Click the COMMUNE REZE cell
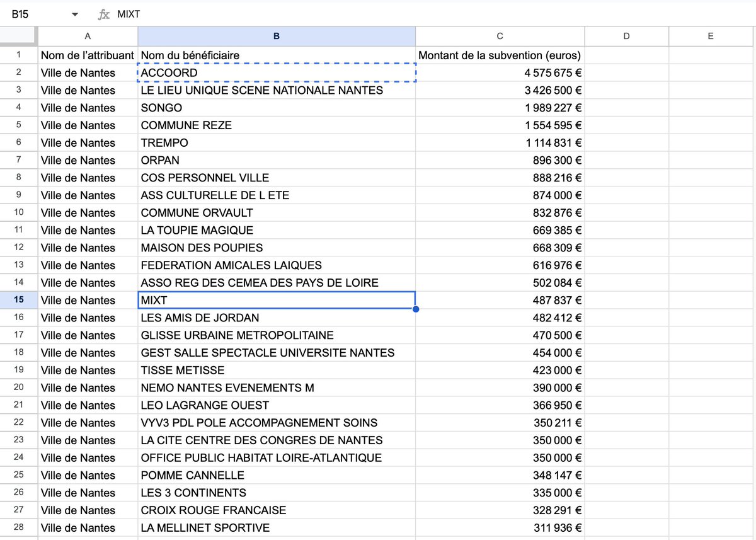Viewport: 756px width, 540px height. (x=277, y=125)
